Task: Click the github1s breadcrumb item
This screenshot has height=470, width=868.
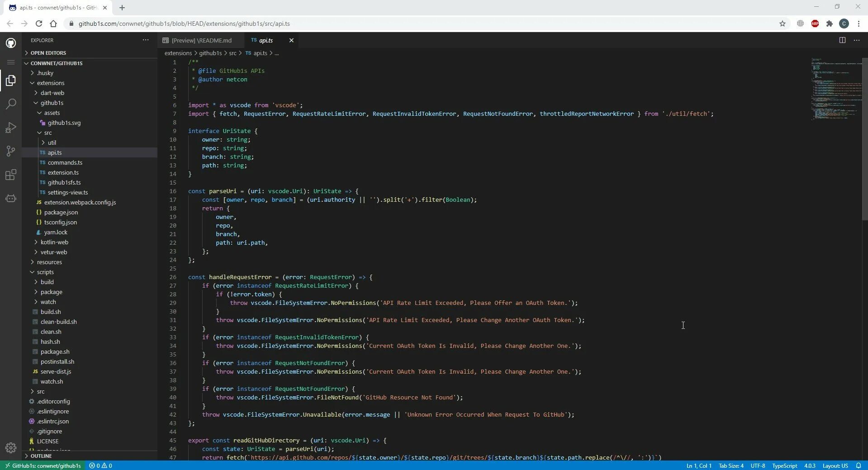Action: [x=210, y=53]
